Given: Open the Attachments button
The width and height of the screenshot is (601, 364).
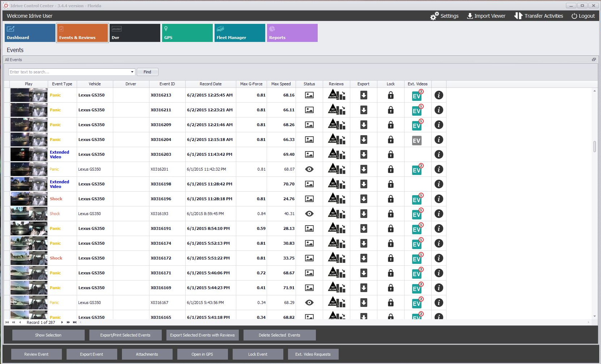Looking at the screenshot, I should pos(147,354).
